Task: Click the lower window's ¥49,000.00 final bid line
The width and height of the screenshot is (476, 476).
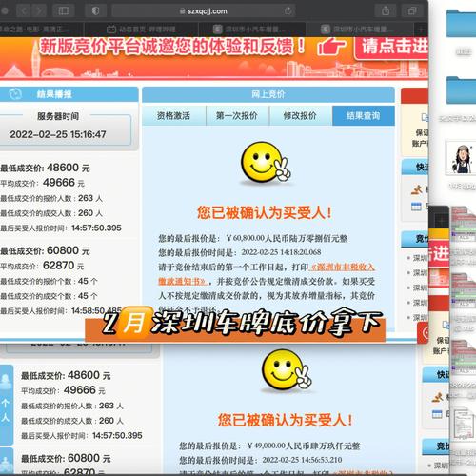Action: 269,446
